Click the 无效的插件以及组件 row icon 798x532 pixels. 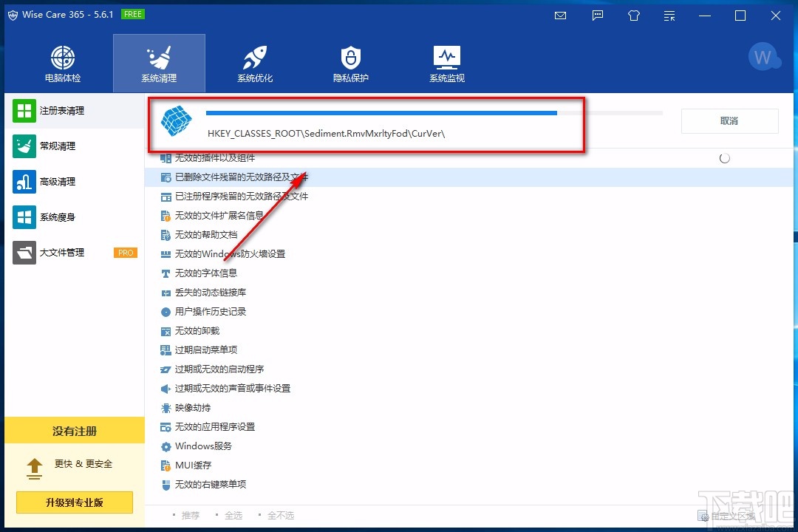pos(166,158)
